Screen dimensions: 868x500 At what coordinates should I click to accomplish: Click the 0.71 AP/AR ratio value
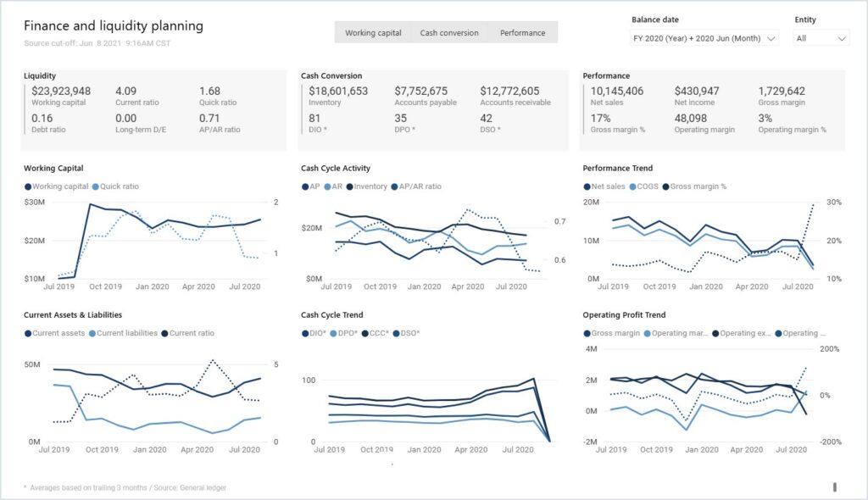[x=209, y=119]
